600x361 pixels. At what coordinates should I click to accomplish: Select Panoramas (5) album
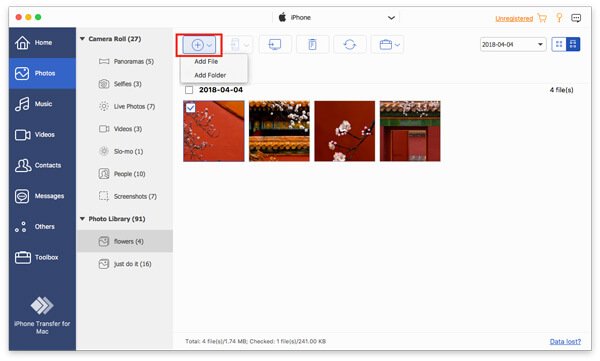click(126, 61)
